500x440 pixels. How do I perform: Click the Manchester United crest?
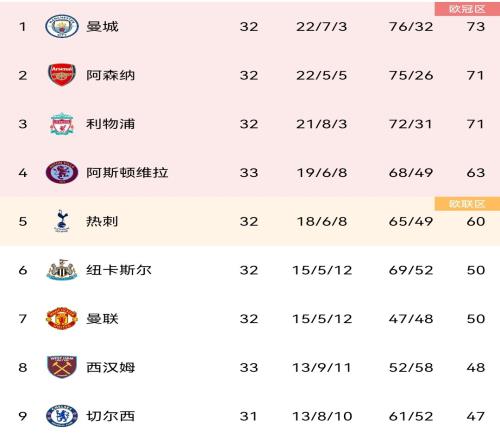62,318
